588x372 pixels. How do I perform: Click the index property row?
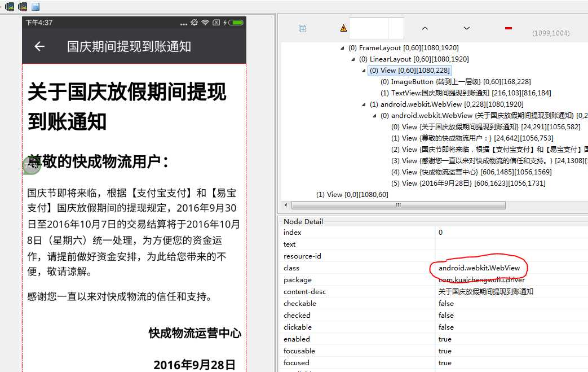coord(434,233)
